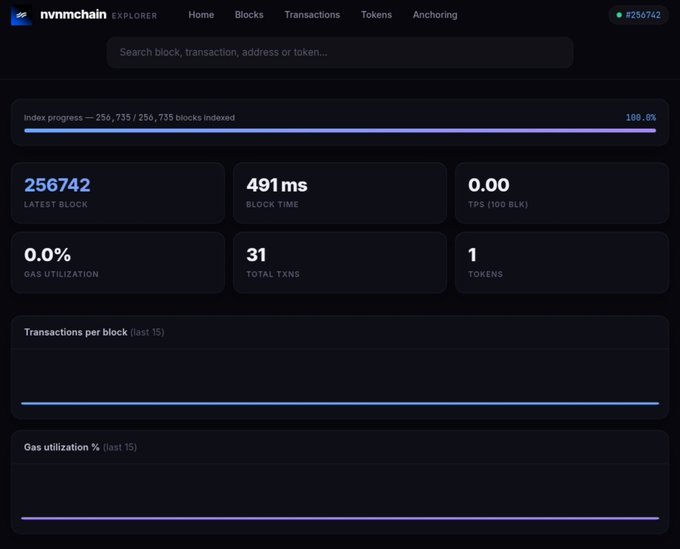Switch to the Tokens page
The height and width of the screenshot is (549, 680).
pos(376,15)
